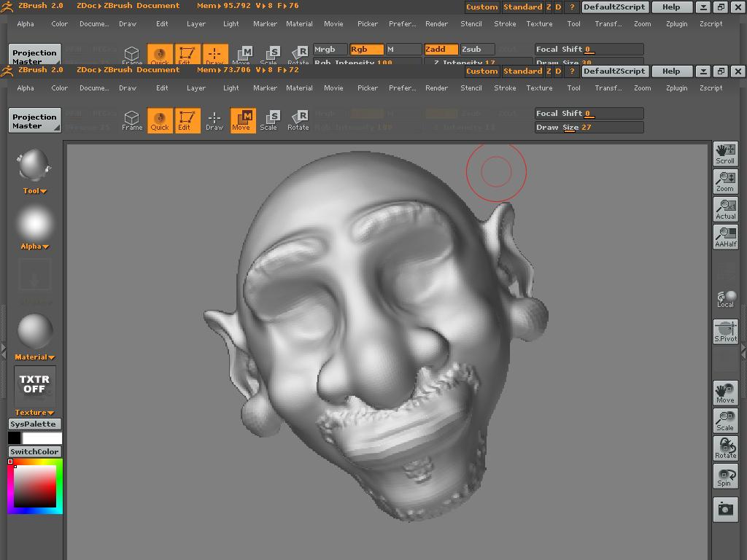
Task: Expand the Texture dropdown label
Action: 35,413
